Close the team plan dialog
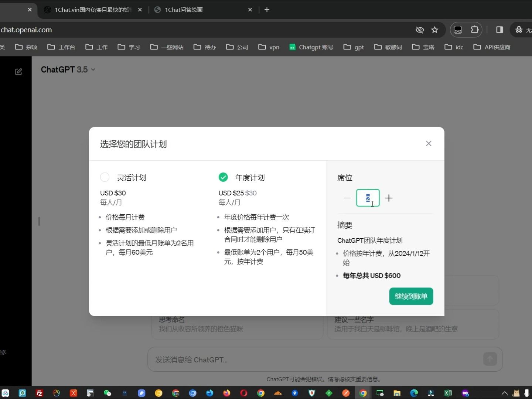Image resolution: width=532 pixels, height=399 pixels. click(x=429, y=143)
